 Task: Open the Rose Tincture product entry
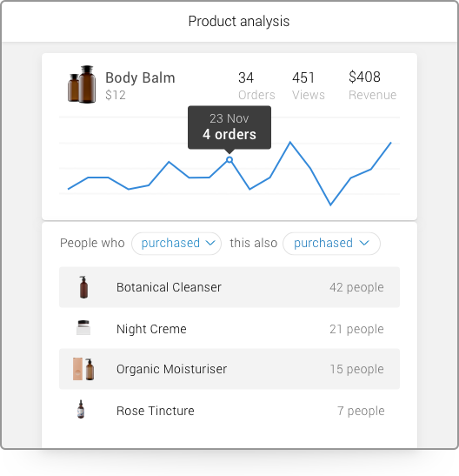pos(229,411)
